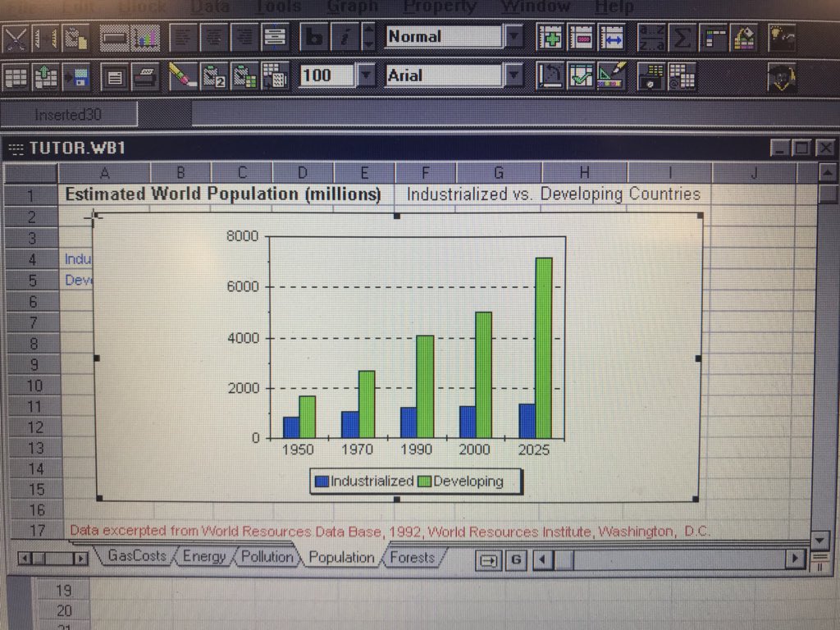The image size is (840, 630).
Task: Click the Copy icon
Action: click(x=45, y=38)
